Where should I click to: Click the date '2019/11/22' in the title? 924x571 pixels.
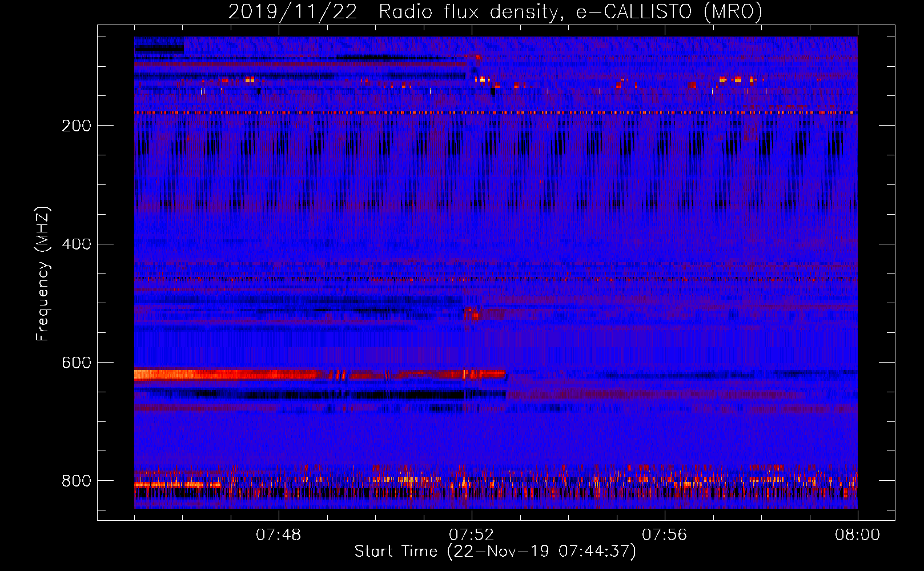click(x=293, y=11)
